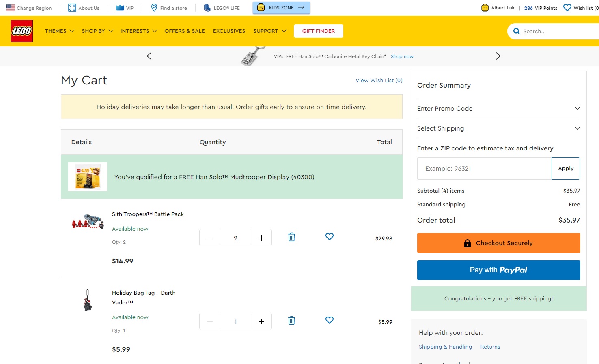The image size is (599, 364).
Task: Show next promo banner with right arrow
Action: pyautogui.click(x=498, y=56)
